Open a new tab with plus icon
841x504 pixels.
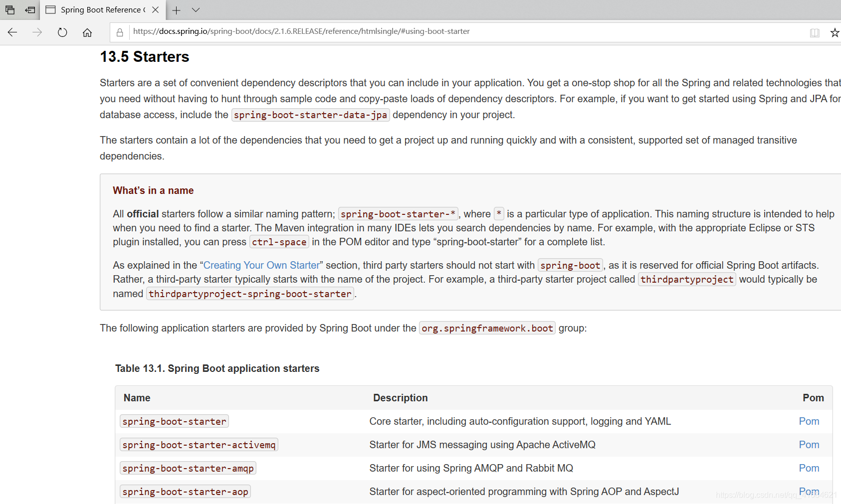click(176, 10)
